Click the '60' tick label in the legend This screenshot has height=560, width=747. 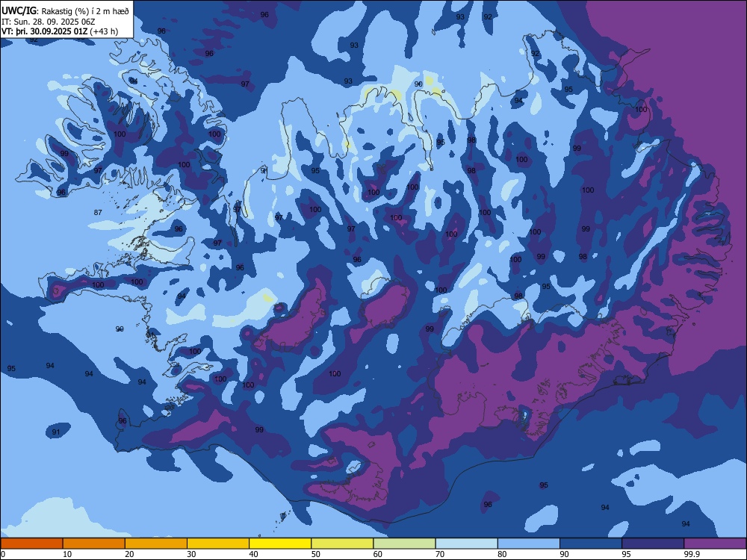pos(378,554)
